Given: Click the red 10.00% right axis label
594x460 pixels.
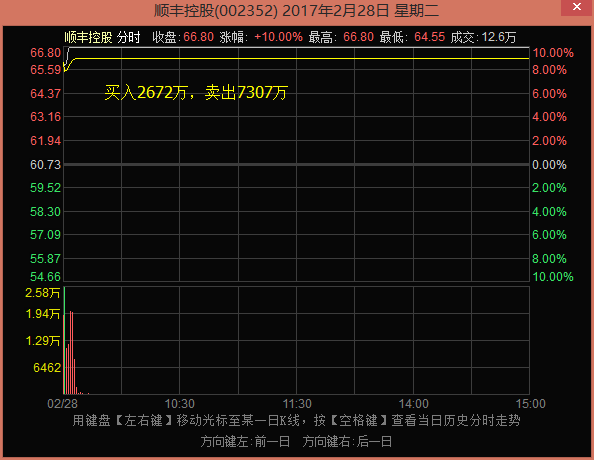Looking at the screenshot, I should pyautogui.click(x=553, y=53).
